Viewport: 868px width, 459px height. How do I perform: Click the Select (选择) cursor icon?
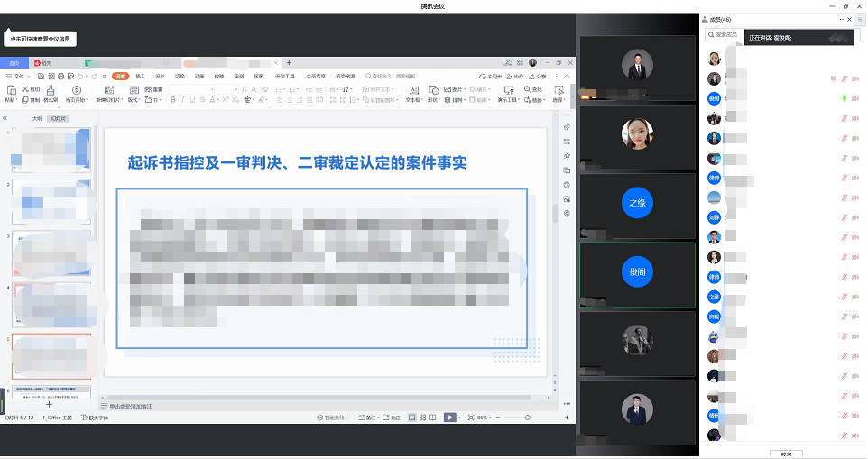pyautogui.click(x=559, y=90)
